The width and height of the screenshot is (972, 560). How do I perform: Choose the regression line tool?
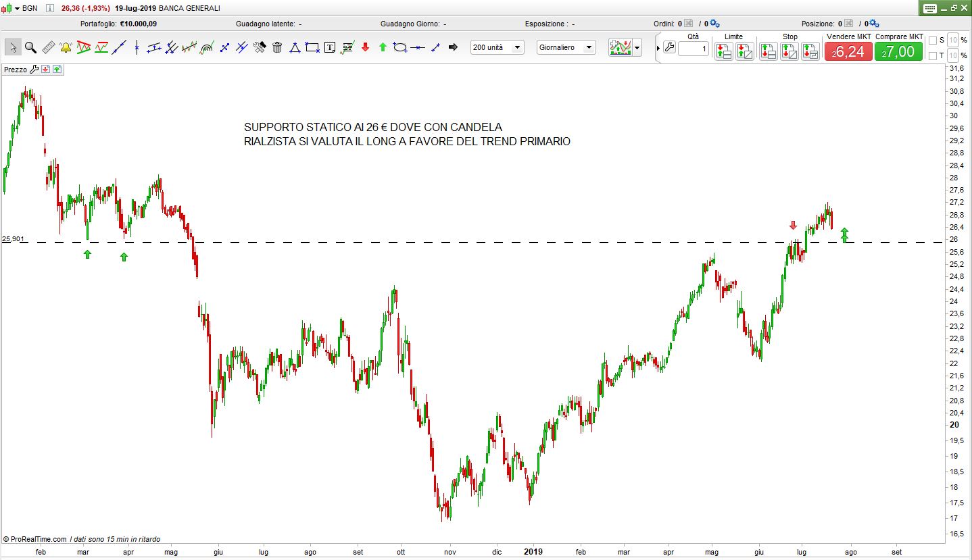(189, 47)
